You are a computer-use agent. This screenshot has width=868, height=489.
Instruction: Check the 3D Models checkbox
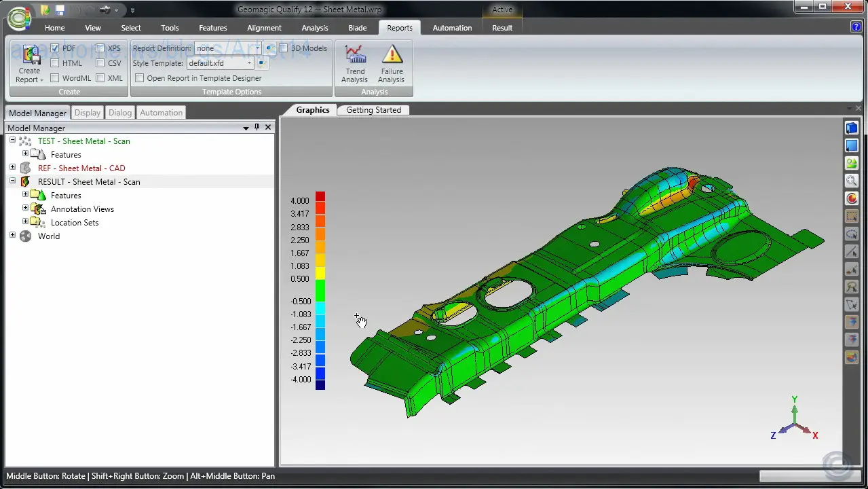(x=284, y=48)
